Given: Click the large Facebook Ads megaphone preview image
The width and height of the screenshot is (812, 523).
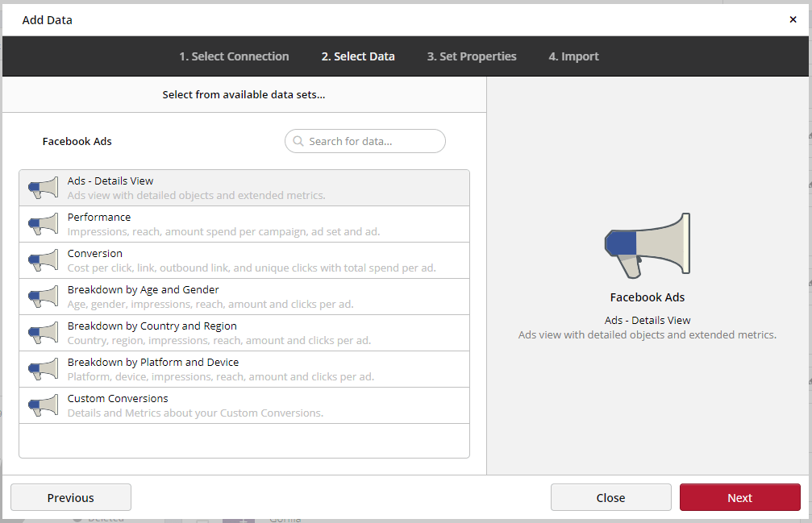Looking at the screenshot, I should [648, 245].
